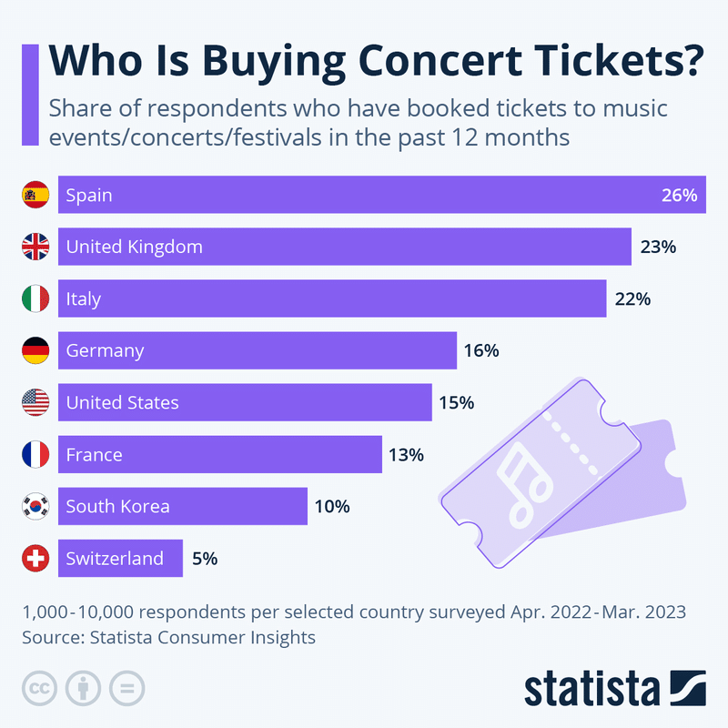Click the attribution person license icon
728x728 pixels.
click(83, 688)
